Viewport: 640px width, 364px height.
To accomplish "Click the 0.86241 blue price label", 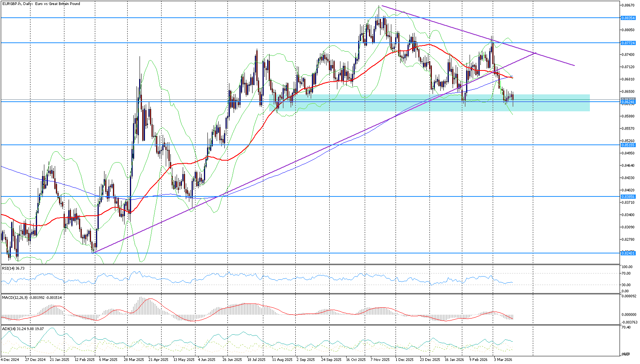I will (x=628, y=102).
